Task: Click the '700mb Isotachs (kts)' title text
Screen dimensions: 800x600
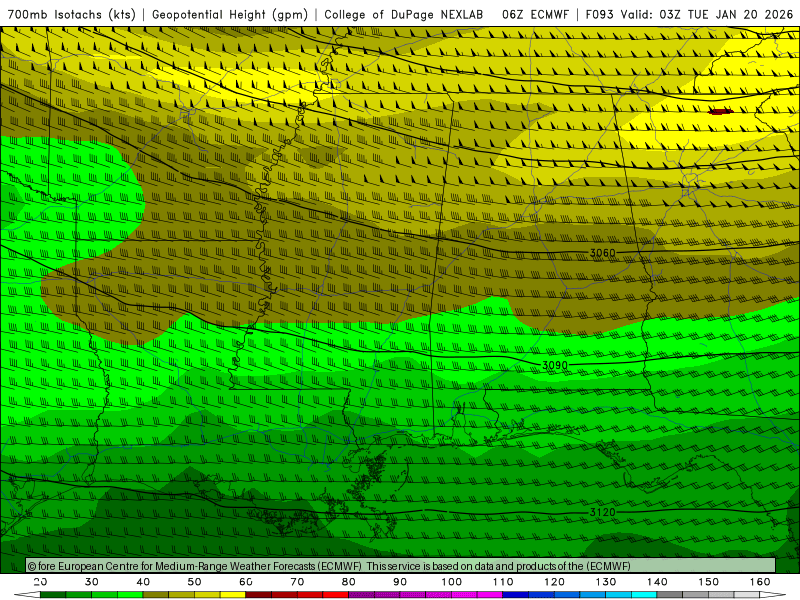Action: click(71, 14)
